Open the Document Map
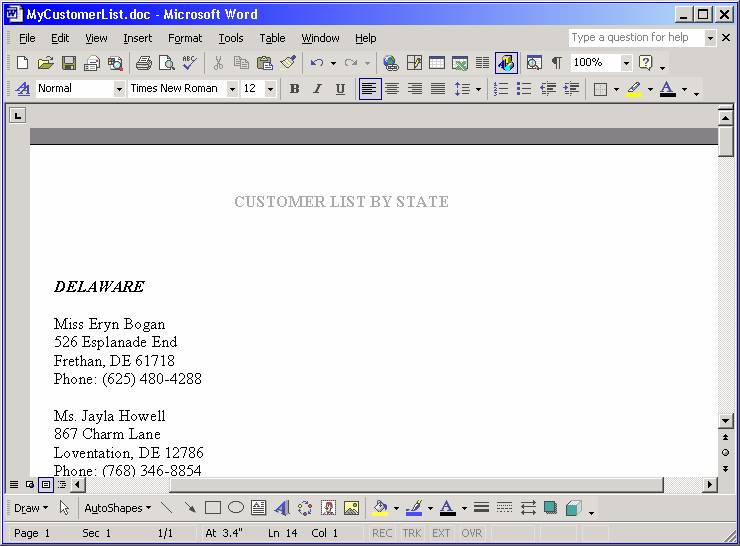This screenshot has height=546, width=740. (x=534, y=63)
